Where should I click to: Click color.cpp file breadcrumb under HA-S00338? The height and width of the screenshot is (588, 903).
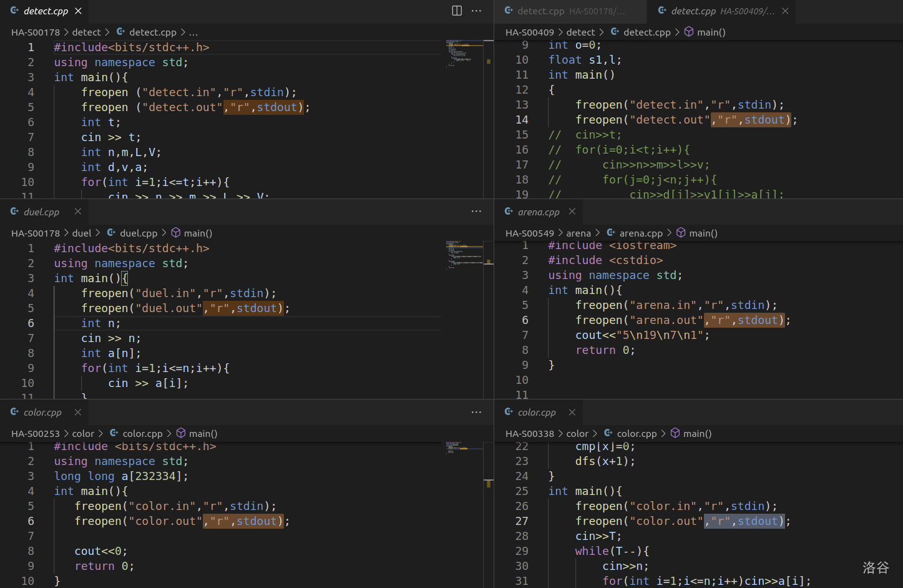point(630,434)
